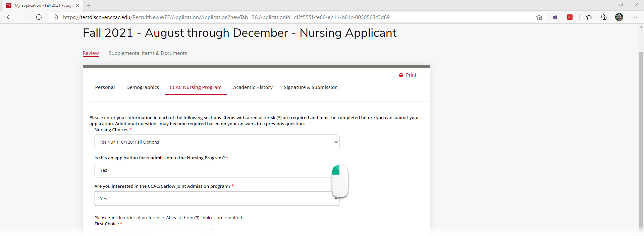644x236 pixels.
Task: Open the Supplemental Items & Documents link
Action: [148, 53]
